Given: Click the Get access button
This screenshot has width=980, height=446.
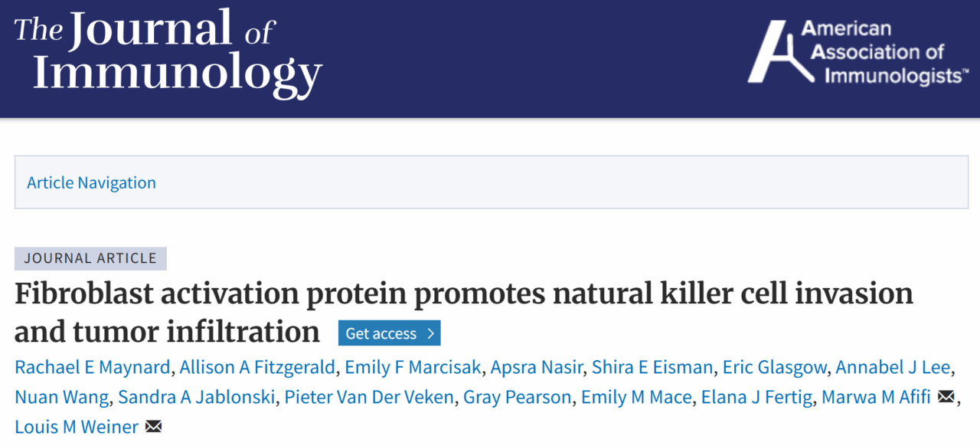Looking at the screenshot, I should 389,333.
